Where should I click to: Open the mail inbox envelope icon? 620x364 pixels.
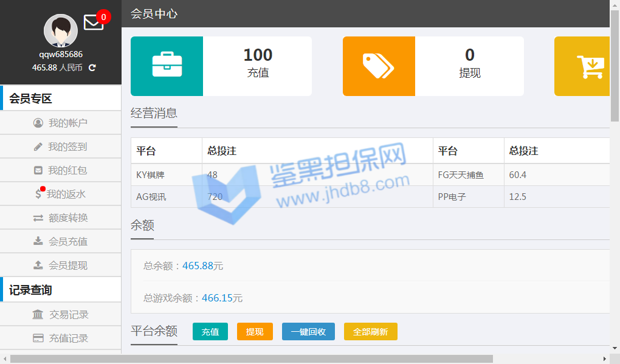[x=93, y=22]
